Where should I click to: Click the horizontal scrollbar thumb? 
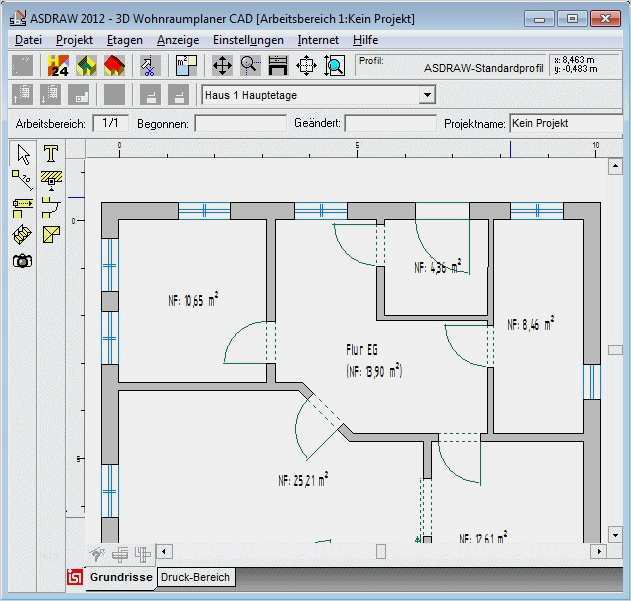[x=381, y=551]
